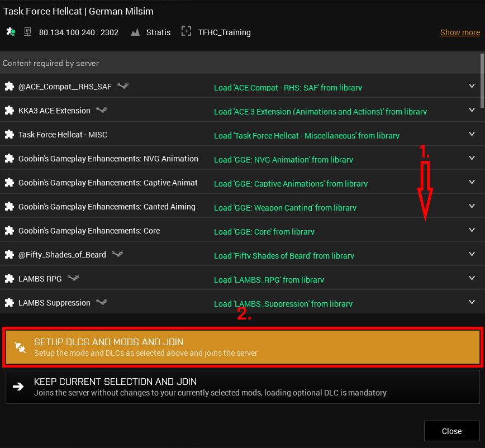
Task: Click Setup DLCs and Mods and Join
Action: [243, 347]
